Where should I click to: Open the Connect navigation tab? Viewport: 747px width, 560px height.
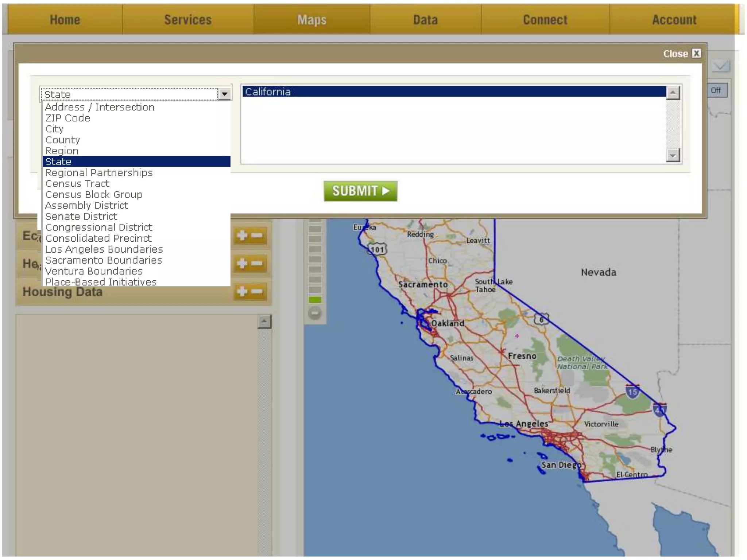(x=545, y=20)
